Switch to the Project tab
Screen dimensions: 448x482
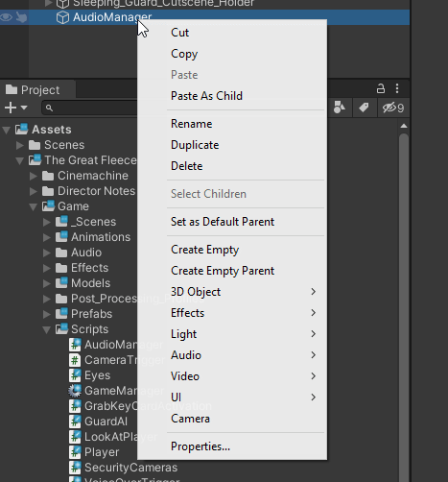[37, 89]
